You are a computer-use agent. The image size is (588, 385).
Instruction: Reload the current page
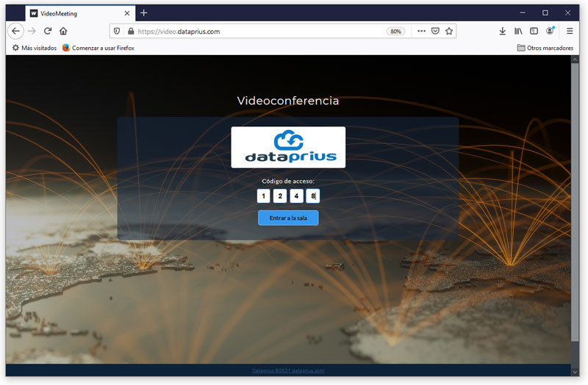[48, 31]
